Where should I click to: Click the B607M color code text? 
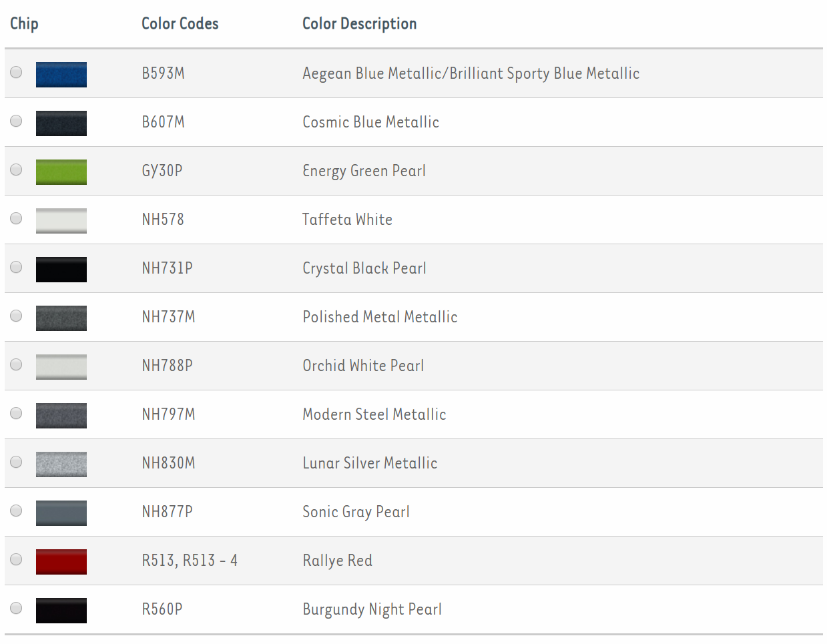pyautogui.click(x=163, y=122)
